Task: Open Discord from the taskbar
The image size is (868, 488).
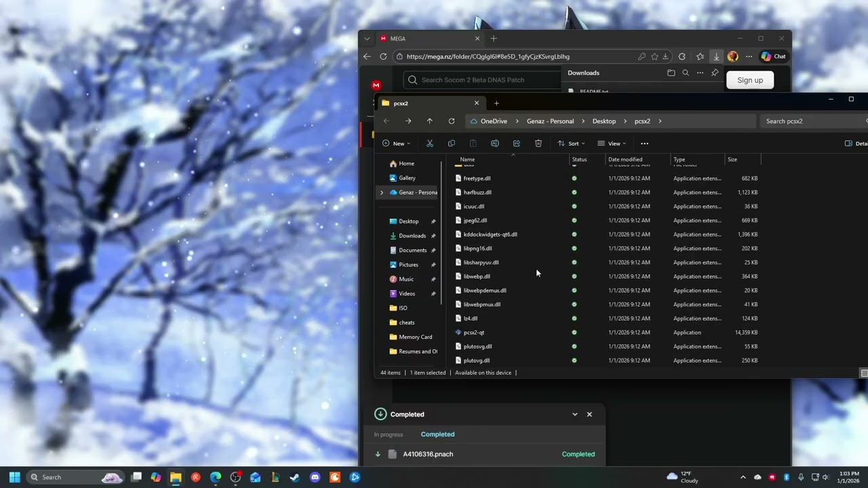Action: (x=315, y=477)
